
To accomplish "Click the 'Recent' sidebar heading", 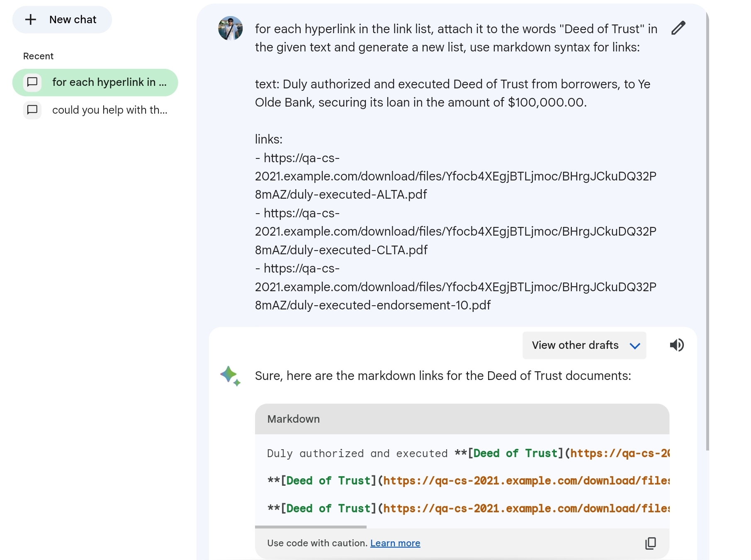I will pyautogui.click(x=38, y=56).
